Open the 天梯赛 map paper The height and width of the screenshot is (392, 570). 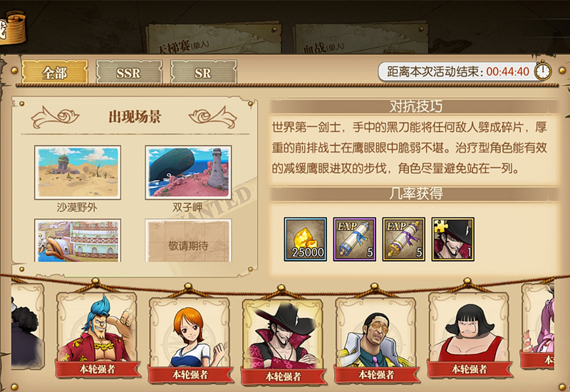coord(214,39)
